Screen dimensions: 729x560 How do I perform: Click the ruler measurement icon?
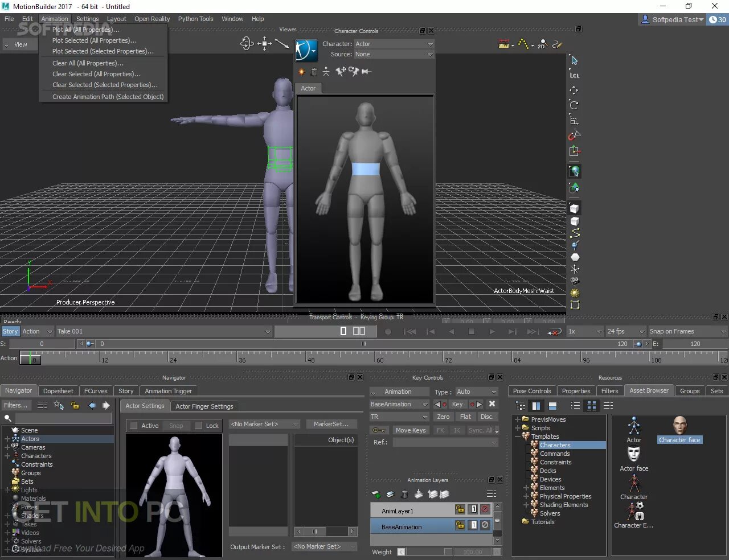click(503, 44)
